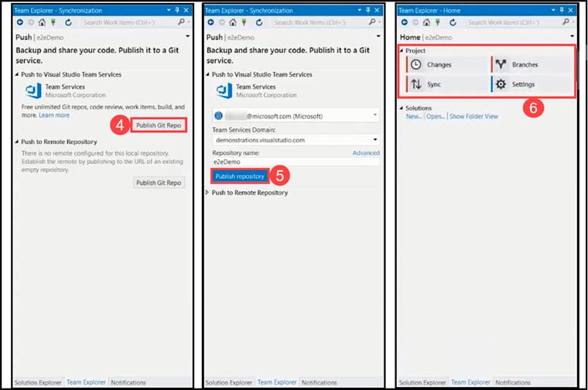This screenshot has width=588, height=390.
Task: Click Advanced link in middle panel
Action: (x=366, y=153)
